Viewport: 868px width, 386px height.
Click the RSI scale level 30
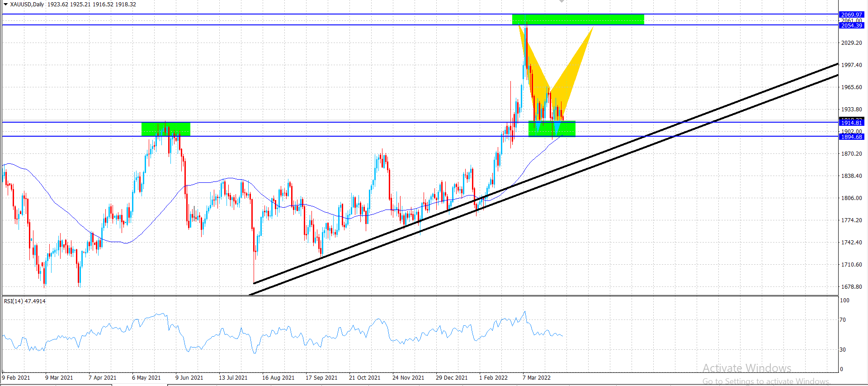coord(843,350)
